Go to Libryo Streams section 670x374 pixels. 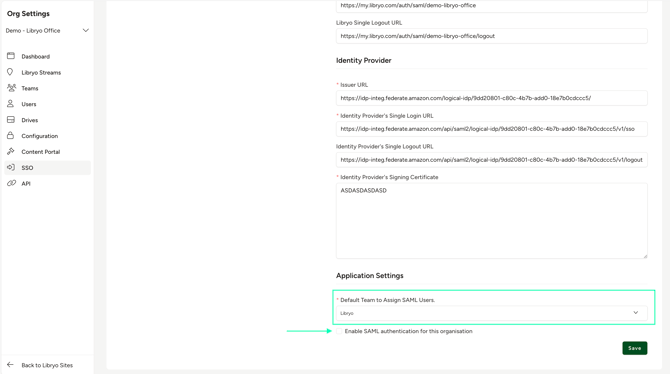(47, 72)
